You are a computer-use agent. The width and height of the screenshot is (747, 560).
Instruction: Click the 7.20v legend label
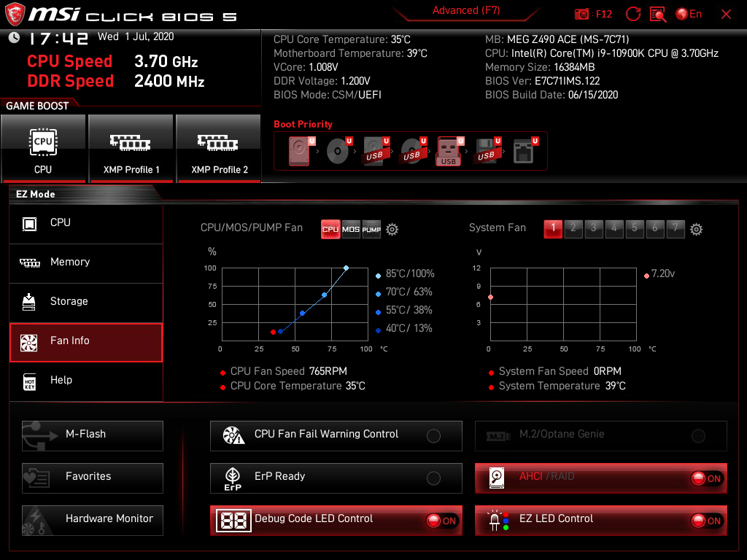pos(663,274)
